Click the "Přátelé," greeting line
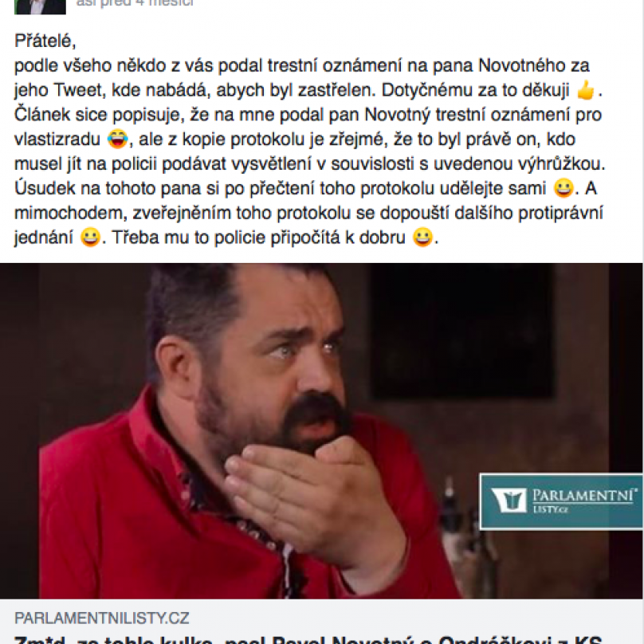Image resolution: width=644 pixels, height=644 pixels. click(x=45, y=41)
